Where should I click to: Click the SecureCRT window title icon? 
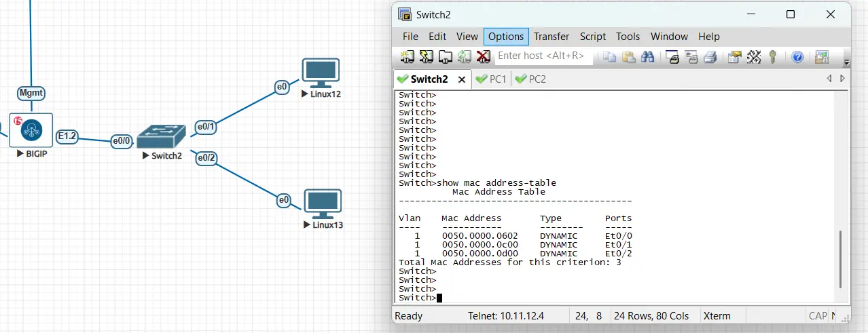tap(405, 14)
